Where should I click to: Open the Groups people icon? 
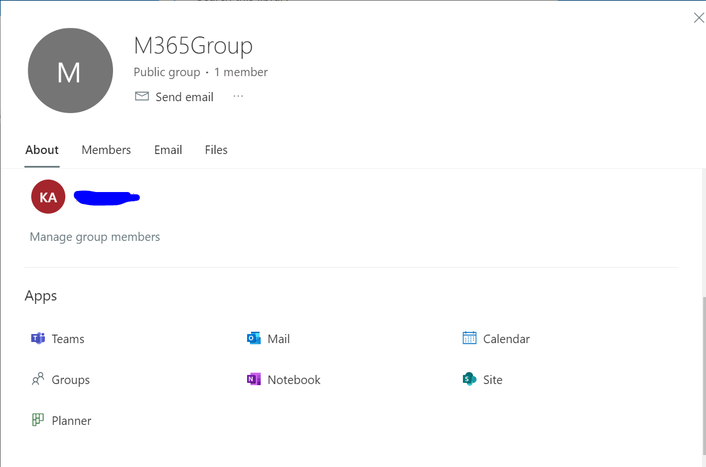point(38,379)
